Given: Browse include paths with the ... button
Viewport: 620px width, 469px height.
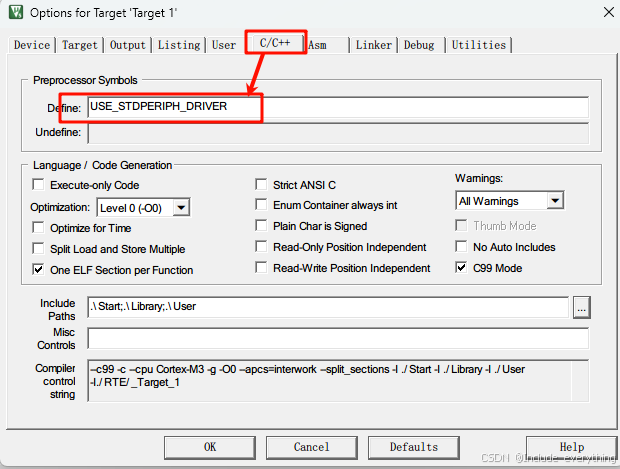Looking at the screenshot, I should (582, 307).
